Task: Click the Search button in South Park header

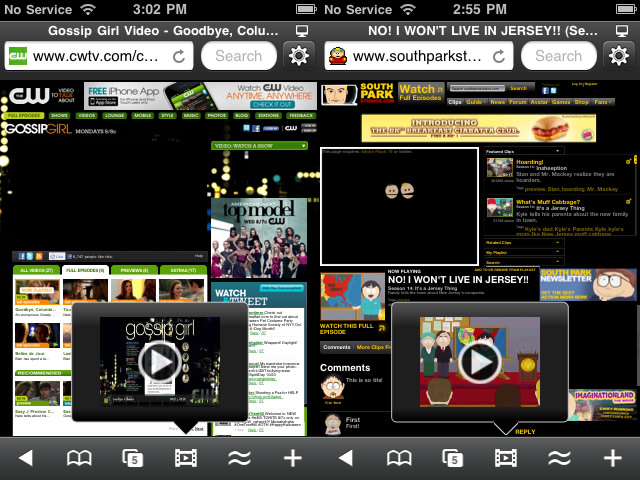Action: [x=518, y=88]
